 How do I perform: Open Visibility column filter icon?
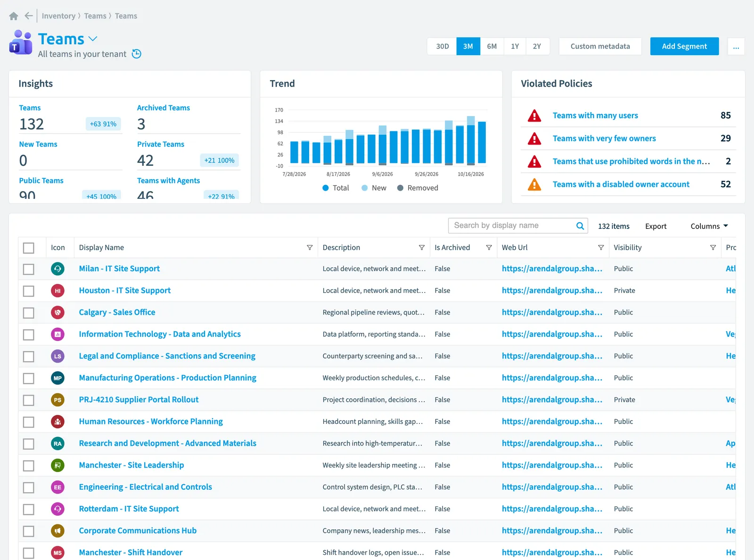coord(713,248)
